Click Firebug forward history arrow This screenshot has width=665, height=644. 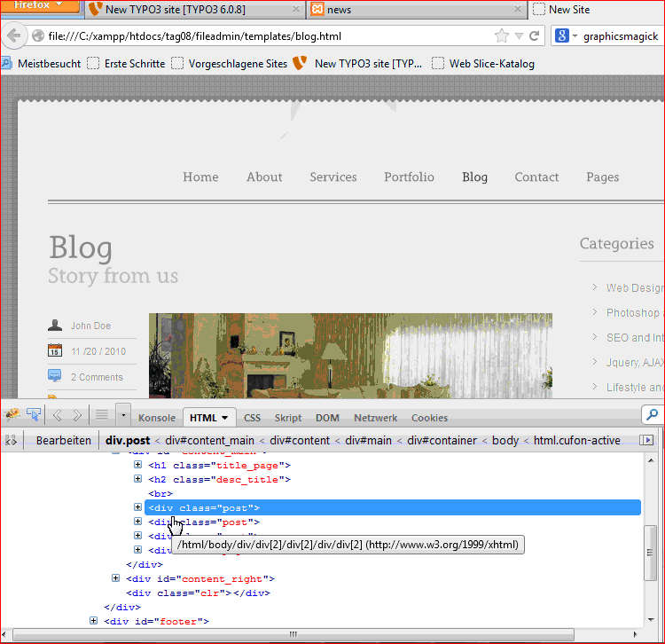77,415
